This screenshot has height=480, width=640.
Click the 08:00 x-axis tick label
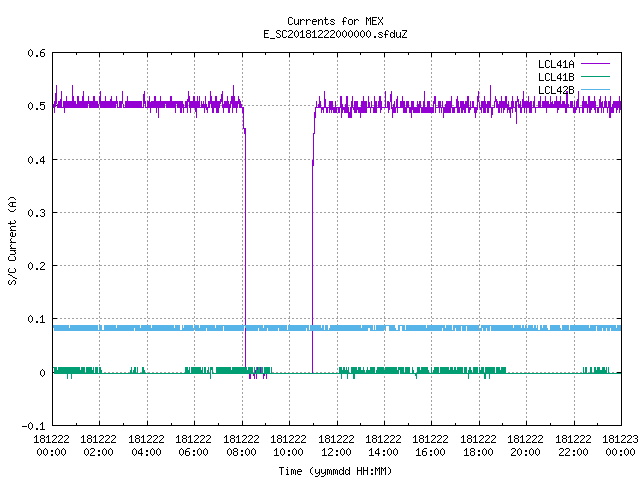(x=241, y=446)
